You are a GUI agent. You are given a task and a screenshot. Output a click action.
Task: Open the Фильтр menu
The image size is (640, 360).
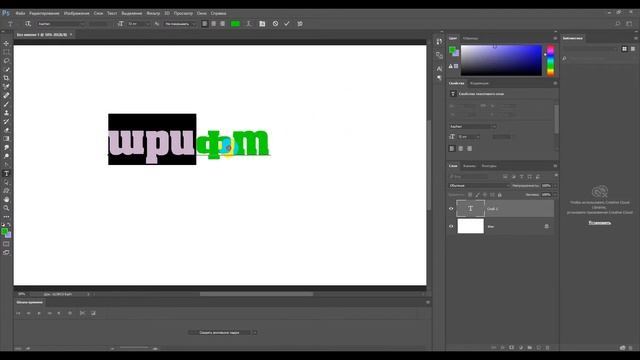click(x=153, y=13)
